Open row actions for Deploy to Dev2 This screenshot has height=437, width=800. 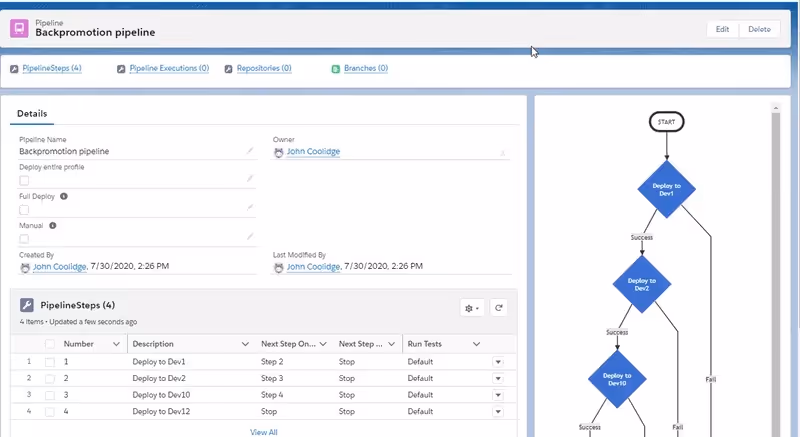pos(498,378)
